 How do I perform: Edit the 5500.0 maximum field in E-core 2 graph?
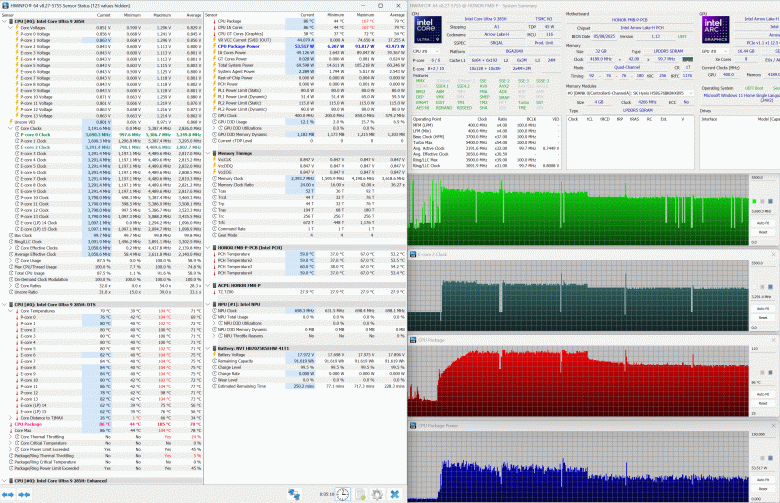[x=761, y=263]
